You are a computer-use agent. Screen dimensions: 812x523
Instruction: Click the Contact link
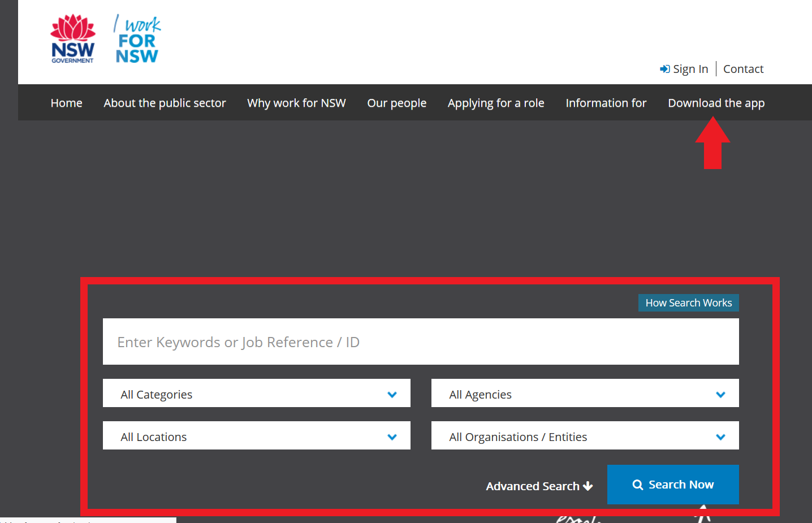(x=743, y=68)
